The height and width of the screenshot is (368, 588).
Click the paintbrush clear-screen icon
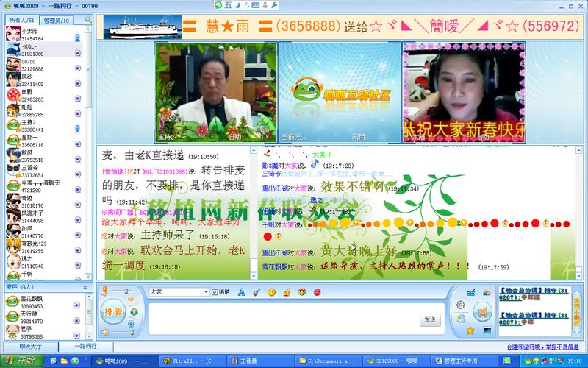tap(257, 291)
